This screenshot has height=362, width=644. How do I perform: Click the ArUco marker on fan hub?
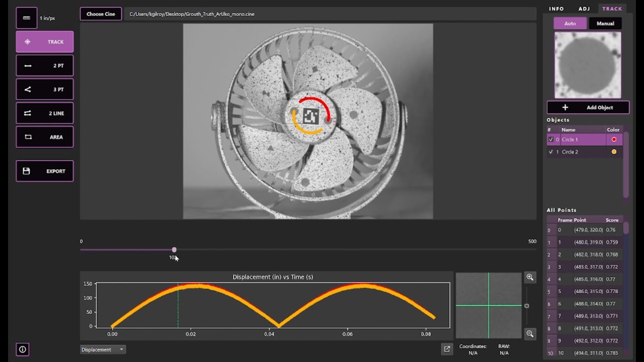(310, 117)
